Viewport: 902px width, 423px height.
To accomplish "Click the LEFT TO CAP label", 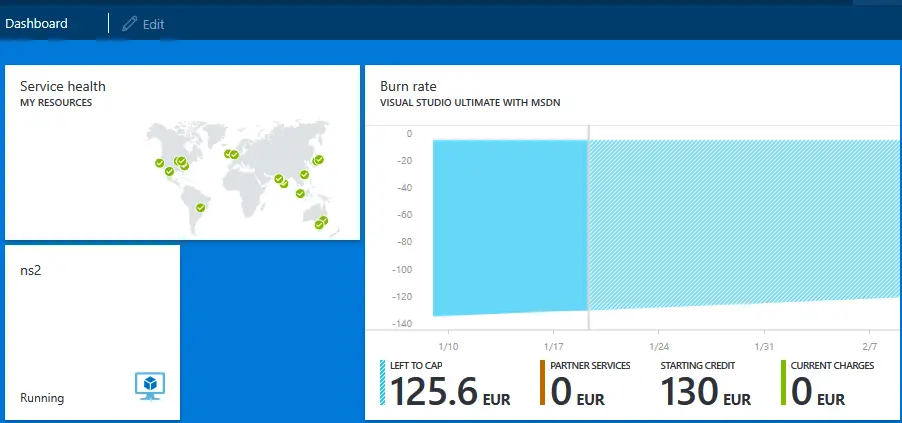I will pos(416,365).
